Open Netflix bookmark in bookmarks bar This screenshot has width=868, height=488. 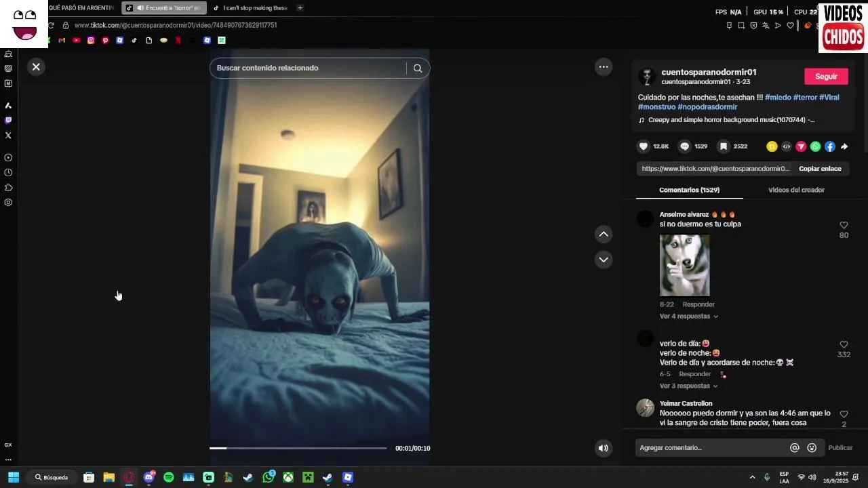178,41
